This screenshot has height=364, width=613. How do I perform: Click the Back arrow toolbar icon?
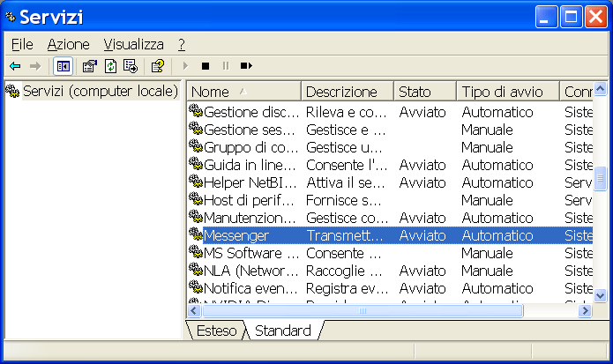click(15, 65)
